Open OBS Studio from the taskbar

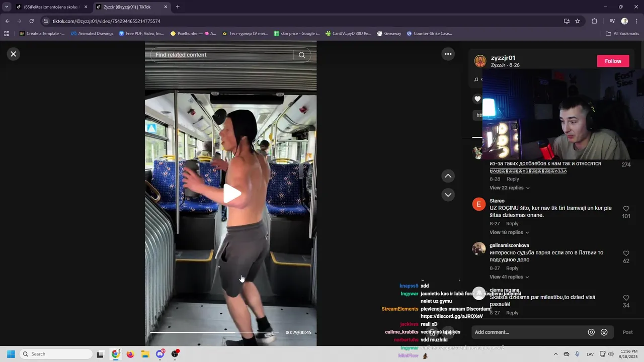click(175, 354)
